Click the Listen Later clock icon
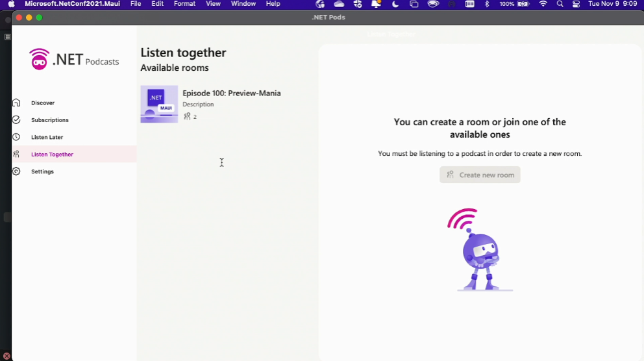This screenshot has height=361, width=644. [16, 137]
